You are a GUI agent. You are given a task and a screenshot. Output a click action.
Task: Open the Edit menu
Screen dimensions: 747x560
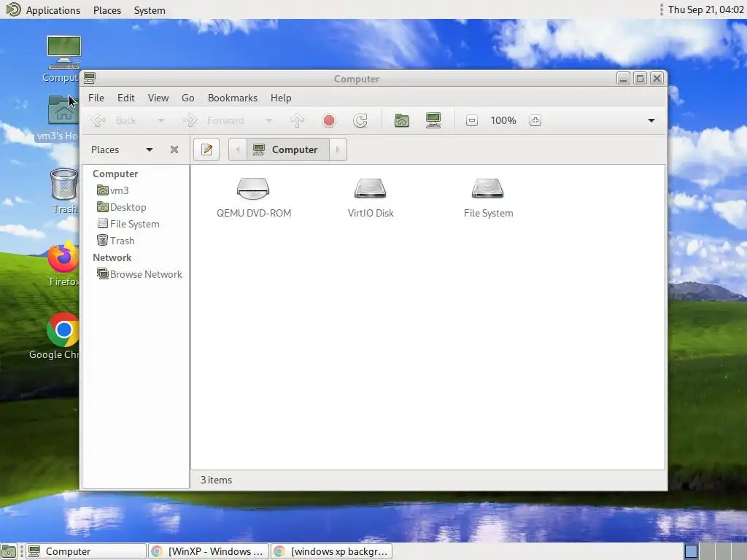(x=125, y=98)
